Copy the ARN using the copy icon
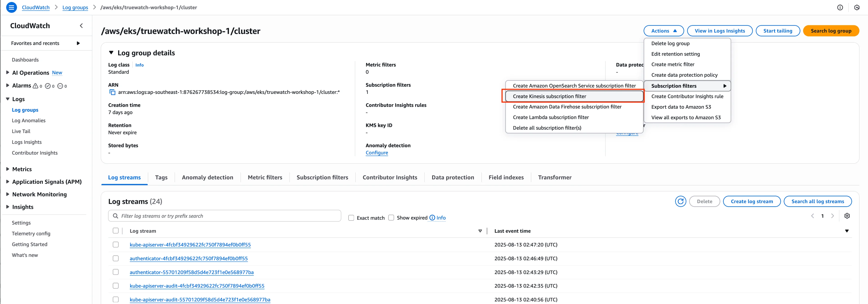Viewport: 868px width, 304px height. (x=113, y=92)
